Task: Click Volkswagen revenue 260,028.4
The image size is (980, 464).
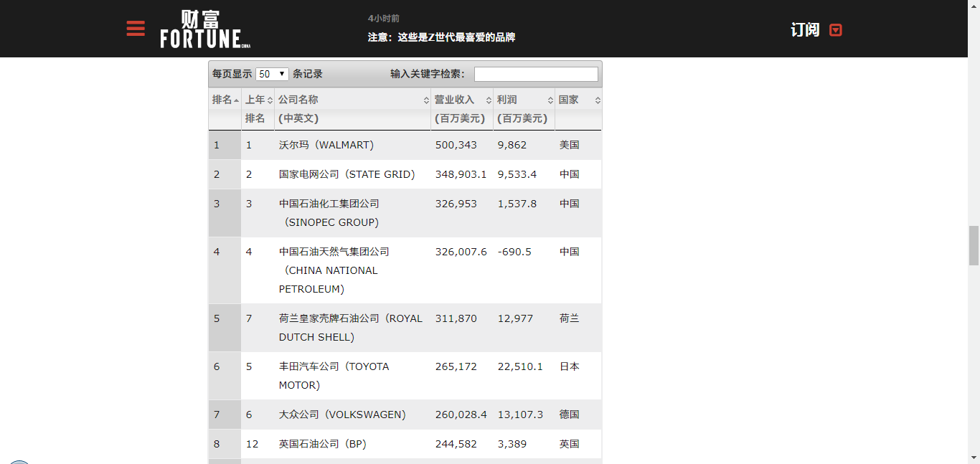Action: [x=461, y=415]
